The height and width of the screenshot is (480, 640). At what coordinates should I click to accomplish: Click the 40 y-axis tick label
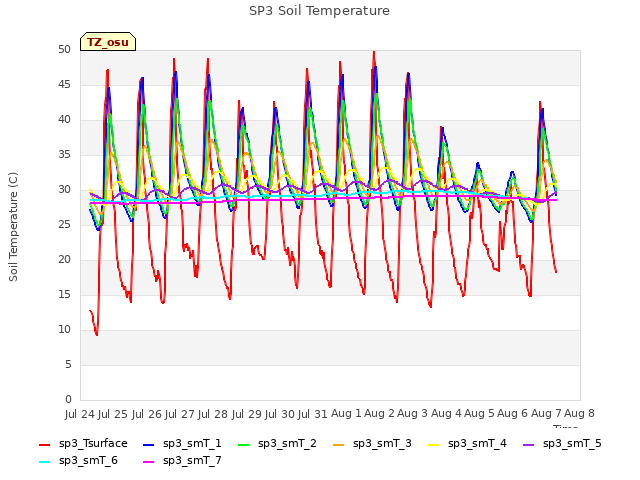(x=64, y=120)
